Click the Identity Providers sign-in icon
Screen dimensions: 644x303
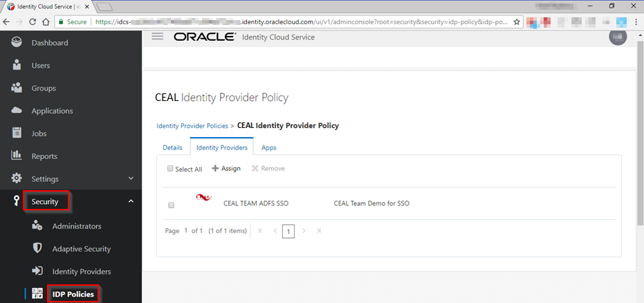click(37, 271)
